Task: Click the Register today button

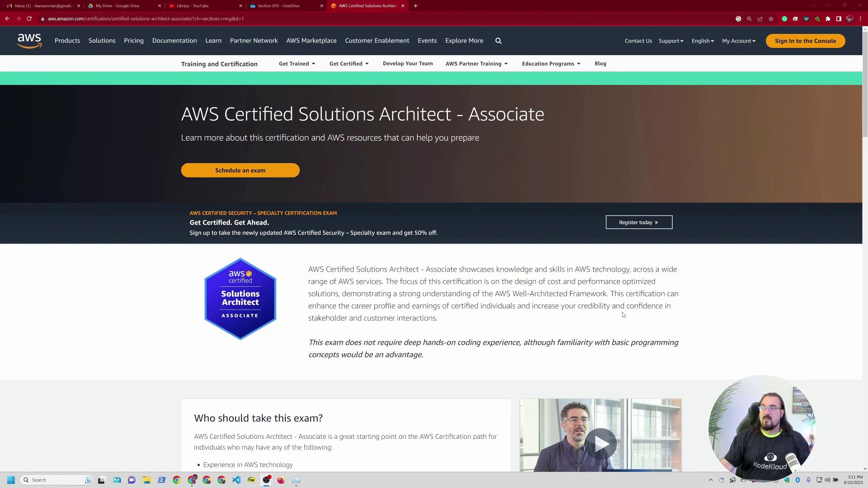Action: 639,222
